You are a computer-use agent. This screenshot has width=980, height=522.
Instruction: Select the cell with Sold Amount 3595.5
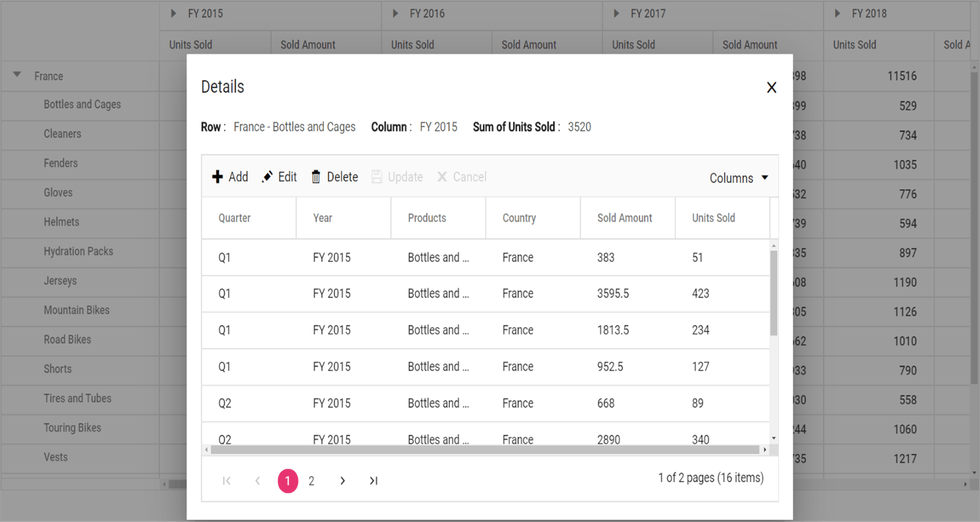[627, 294]
